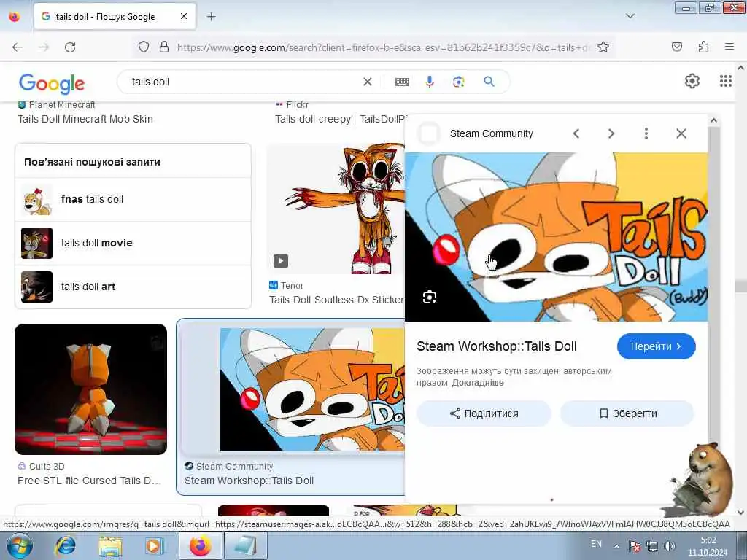The height and width of the screenshot is (560, 747).
Task: Open Windows Explorer folder in taskbar
Action: pos(110,545)
